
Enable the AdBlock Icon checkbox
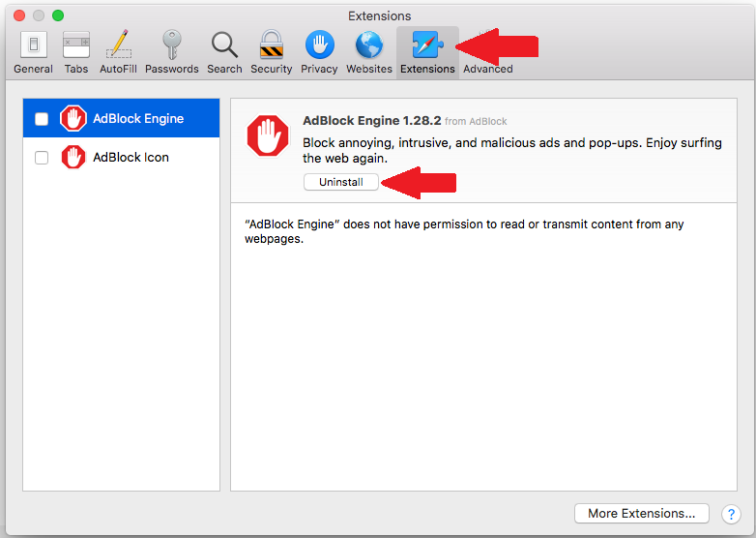[42, 158]
